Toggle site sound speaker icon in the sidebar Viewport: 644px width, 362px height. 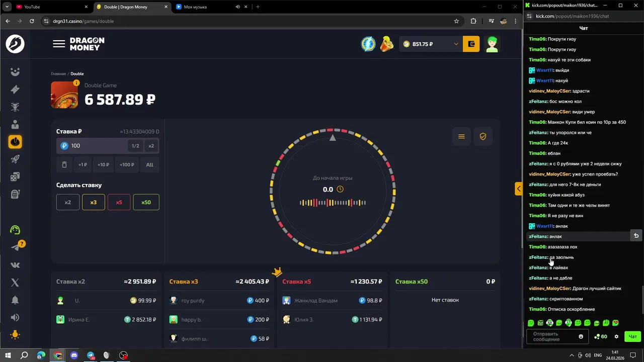(15, 317)
